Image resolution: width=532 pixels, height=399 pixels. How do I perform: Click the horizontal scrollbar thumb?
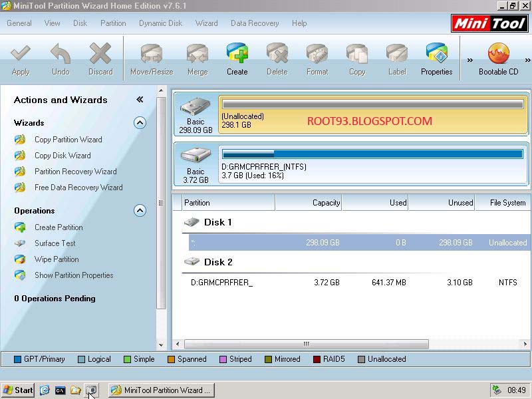[307, 344]
